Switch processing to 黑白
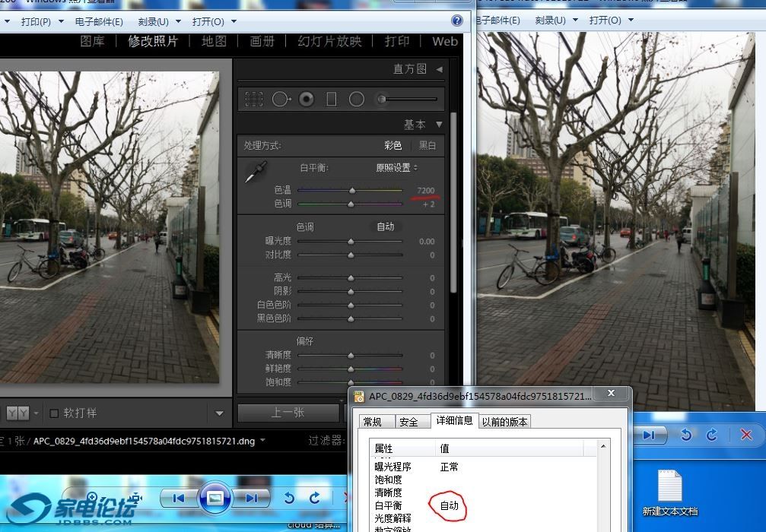The image size is (766, 532). (x=427, y=145)
